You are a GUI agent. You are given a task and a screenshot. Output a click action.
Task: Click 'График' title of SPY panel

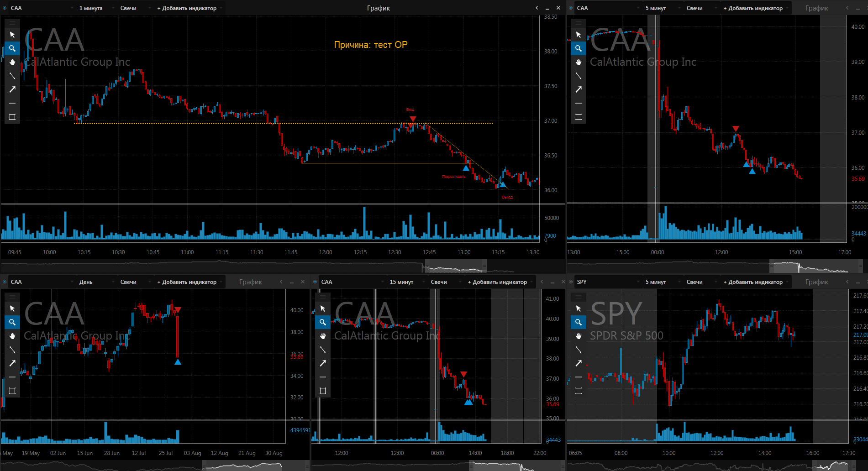click(817, 282)
